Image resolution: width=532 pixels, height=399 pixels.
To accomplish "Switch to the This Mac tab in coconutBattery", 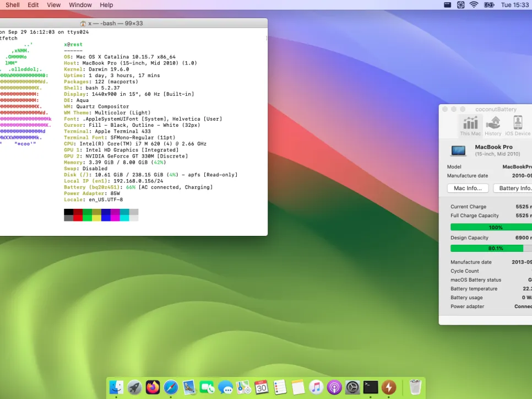I will coord(470,126).
